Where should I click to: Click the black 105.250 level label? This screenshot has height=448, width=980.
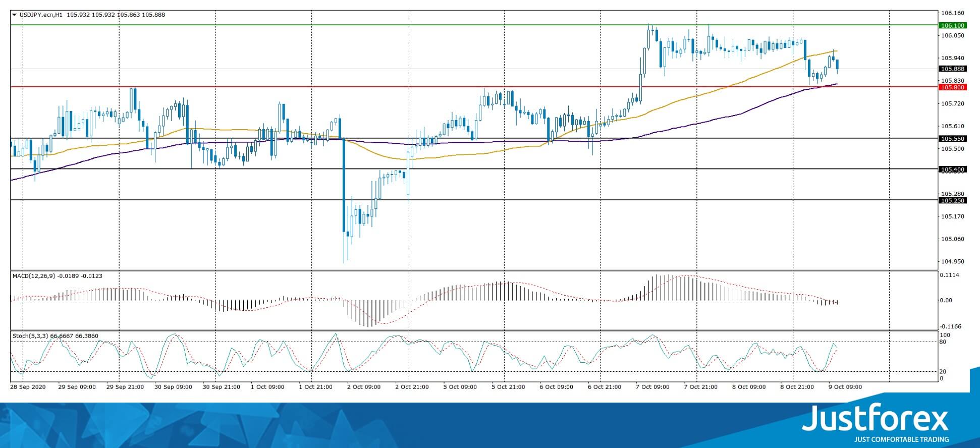click(x=952, y=201)
